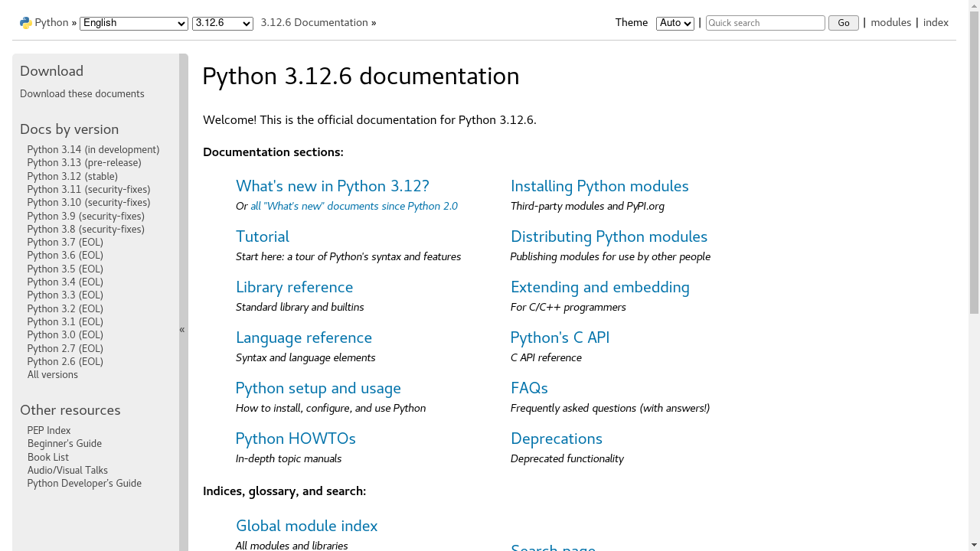Open the FAQs section

coord(529,389)
